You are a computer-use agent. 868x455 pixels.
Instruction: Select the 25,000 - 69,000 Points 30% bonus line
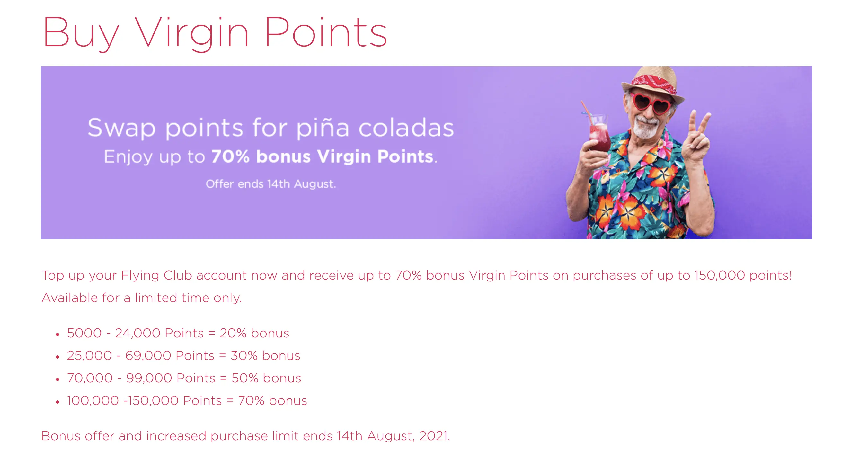(183, 356)
